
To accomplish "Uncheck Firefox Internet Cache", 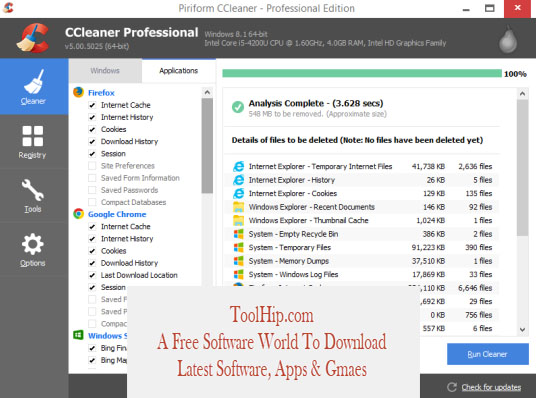I will click(x=92, y=105).
